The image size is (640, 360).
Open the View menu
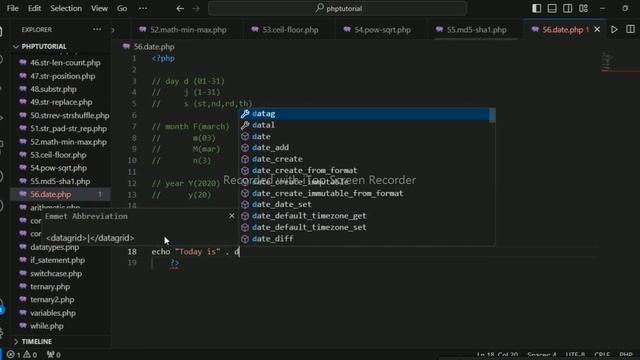coord(99,8)
